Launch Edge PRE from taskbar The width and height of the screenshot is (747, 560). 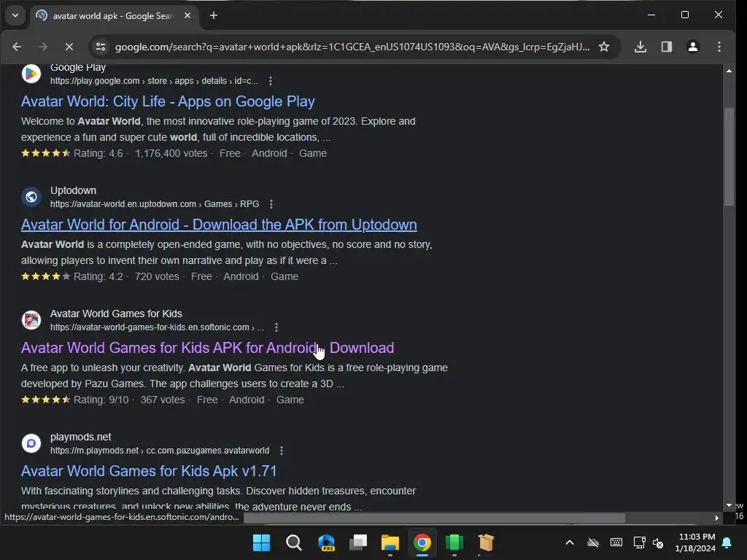(326, 542)
